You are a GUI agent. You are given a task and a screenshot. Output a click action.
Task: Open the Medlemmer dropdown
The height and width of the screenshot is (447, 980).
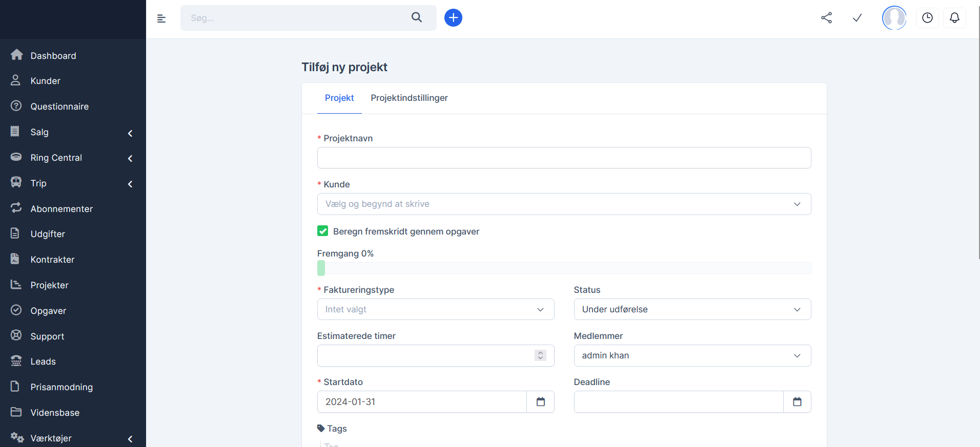click(x=692, y=355)
